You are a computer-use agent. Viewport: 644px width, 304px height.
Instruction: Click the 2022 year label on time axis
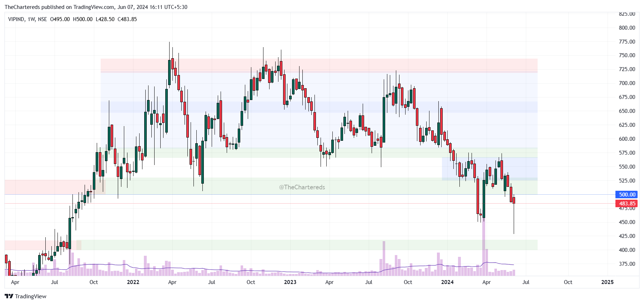click(x=133, y=282)
